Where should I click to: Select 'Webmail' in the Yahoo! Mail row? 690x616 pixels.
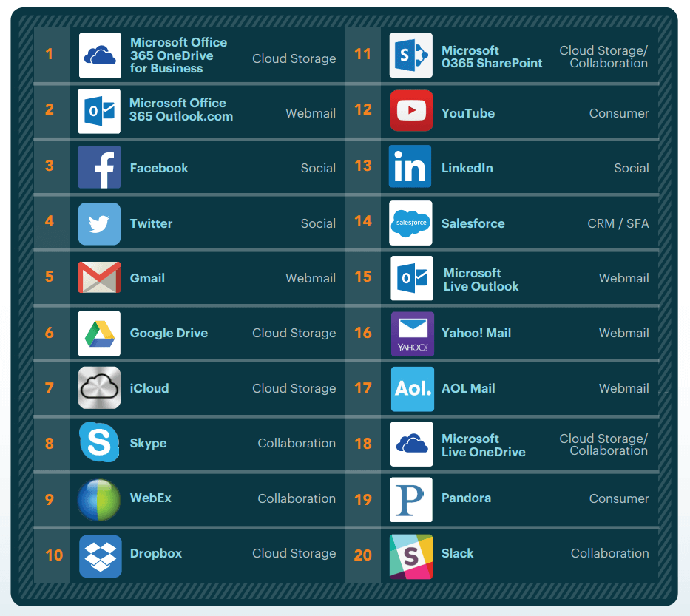point(623,333)
